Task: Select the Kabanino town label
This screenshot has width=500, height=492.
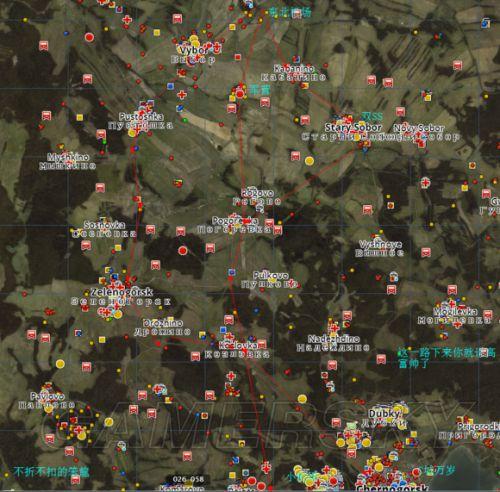Action: pyautogui.click(x=294, y=69)
